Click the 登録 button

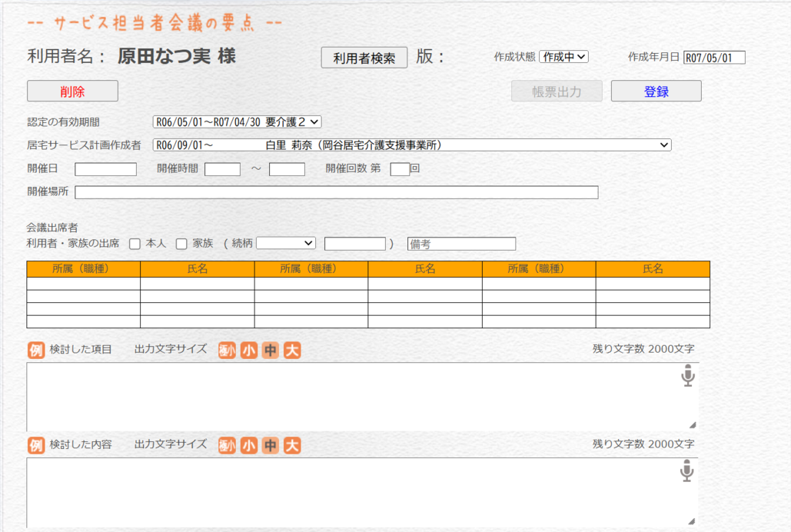click(656, 91)
